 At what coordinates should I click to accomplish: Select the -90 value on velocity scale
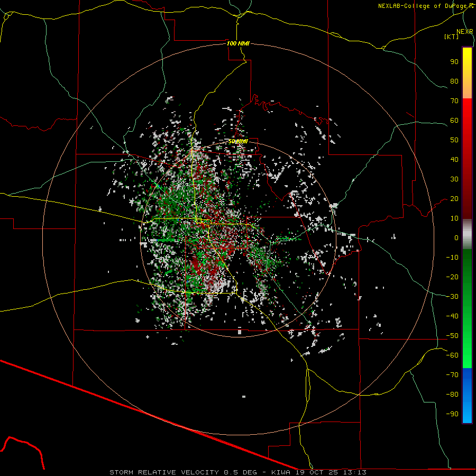coord(452,414)
